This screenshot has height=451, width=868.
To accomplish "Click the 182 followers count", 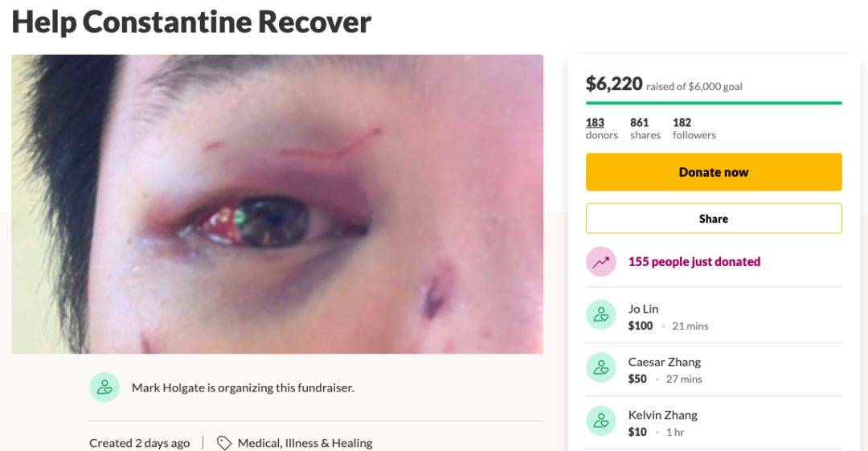I will tap(682, 123).
